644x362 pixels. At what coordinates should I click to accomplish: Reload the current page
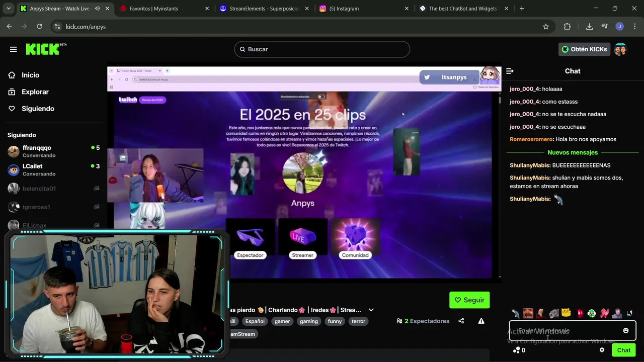40,27
